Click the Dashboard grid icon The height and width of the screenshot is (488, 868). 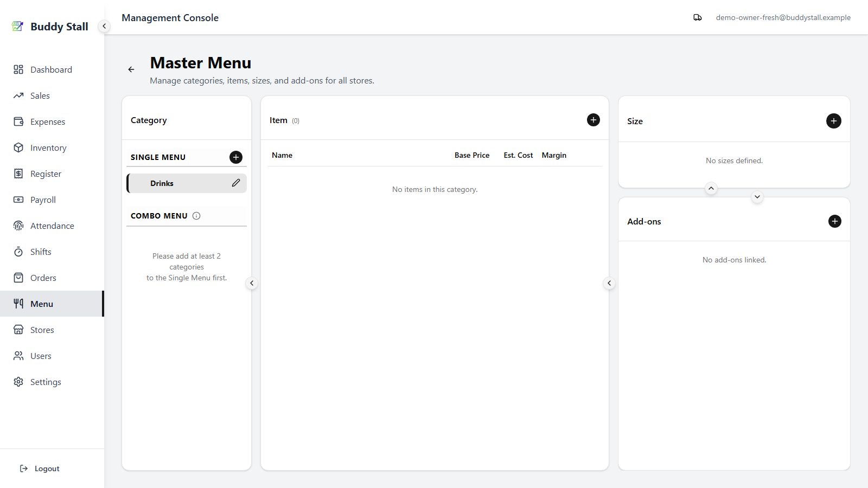[x=18, y=69]
